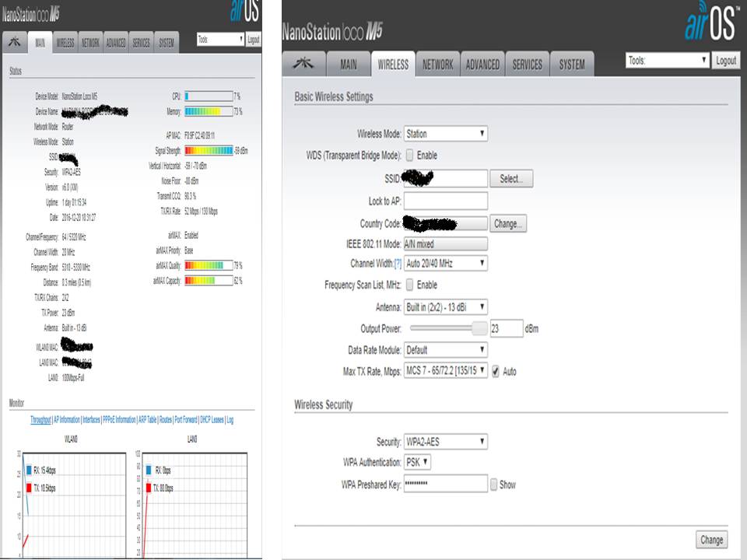Click the red TX legend swatch in WLAN0 graph
Screen dimensions: 747x560
click(29, 488)
